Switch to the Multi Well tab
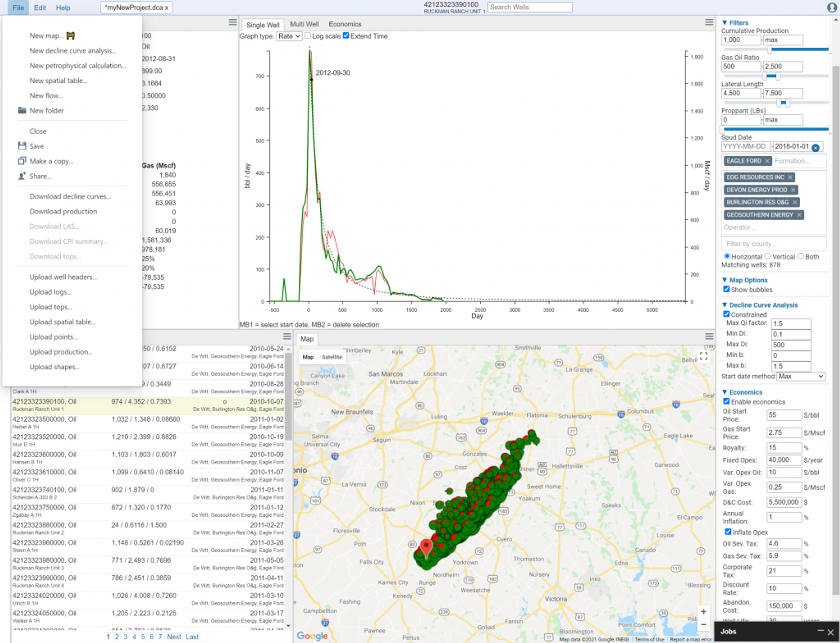840x643 pixels. [x=304, y=24]
